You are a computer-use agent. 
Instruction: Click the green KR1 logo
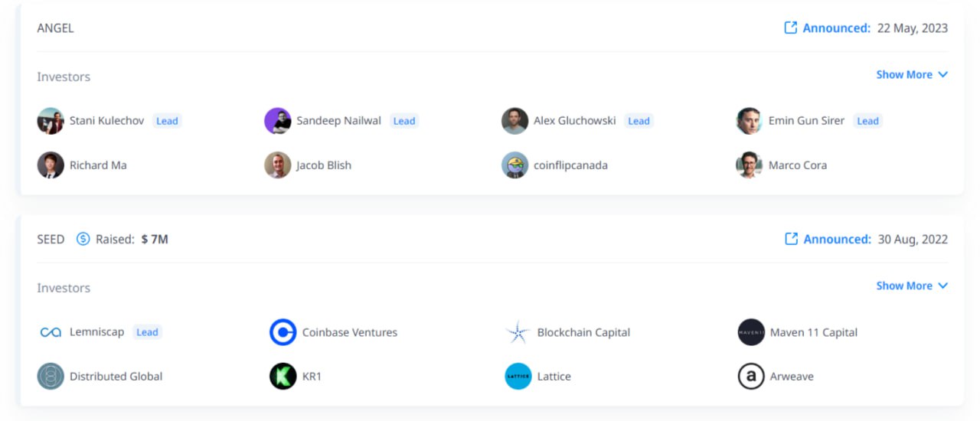[x=283, y=376]
